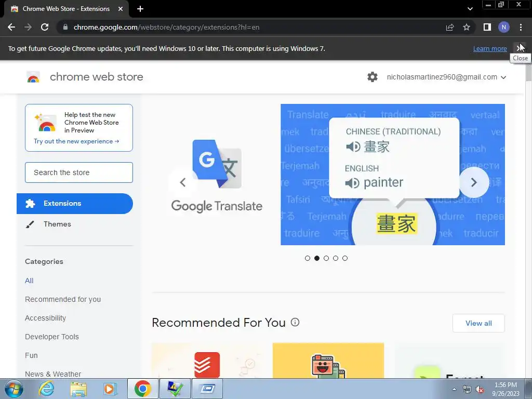Expand the nicholasmartinez960@gmail.com account dropdown

(x=446, y=77)
